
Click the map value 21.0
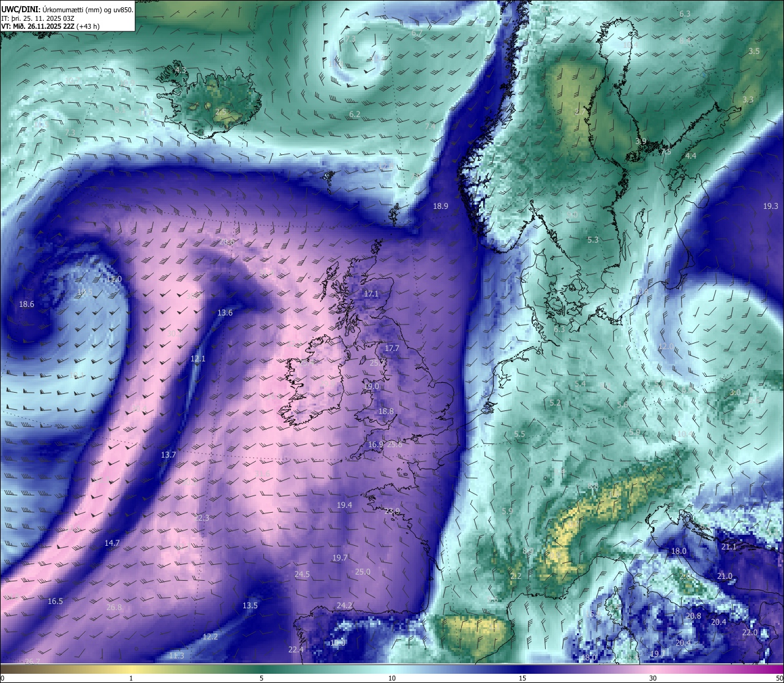click(x=725, y=576)
